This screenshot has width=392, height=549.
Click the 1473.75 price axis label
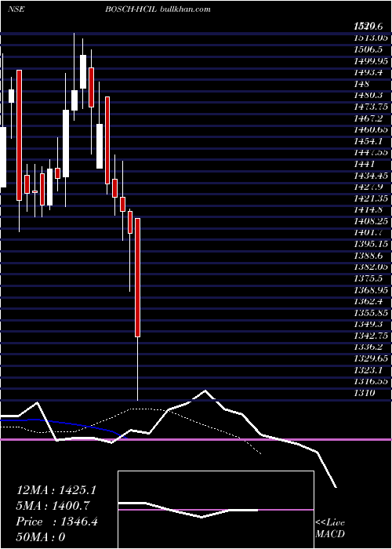tap(371, 107)
